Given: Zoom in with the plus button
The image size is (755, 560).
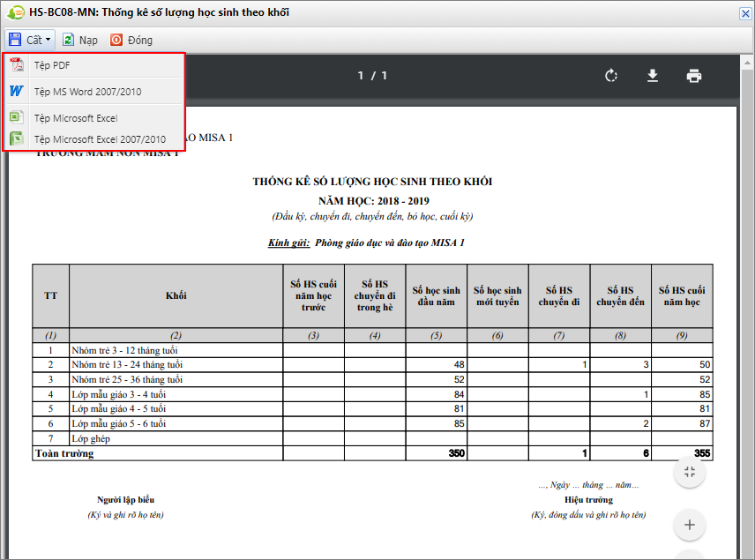Looking at the screenshot, I should click(690, 526).
